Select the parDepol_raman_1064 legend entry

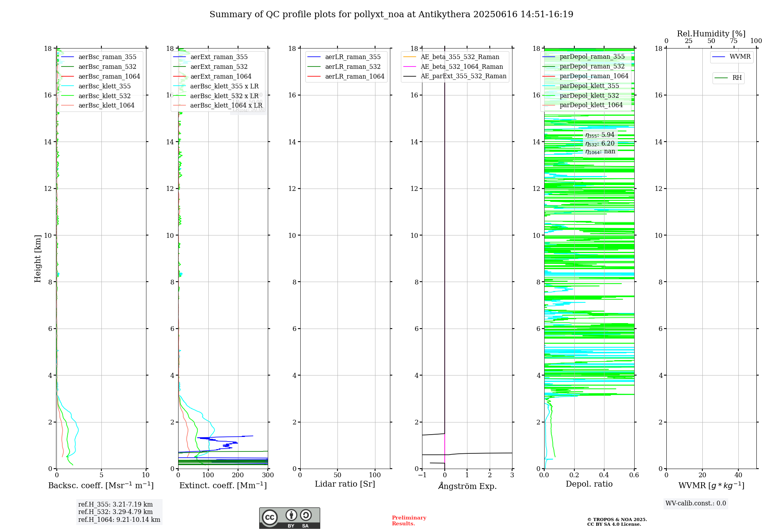coord(585,76)
